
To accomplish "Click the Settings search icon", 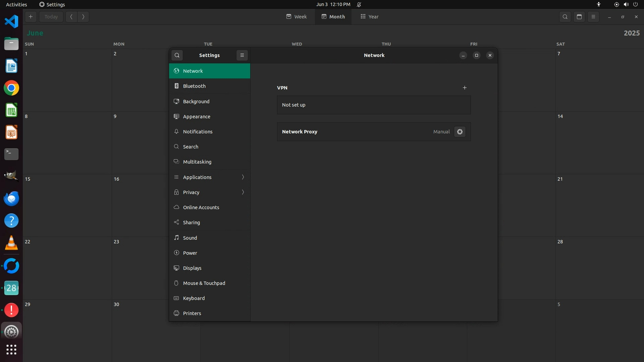I will click(177, 55).
